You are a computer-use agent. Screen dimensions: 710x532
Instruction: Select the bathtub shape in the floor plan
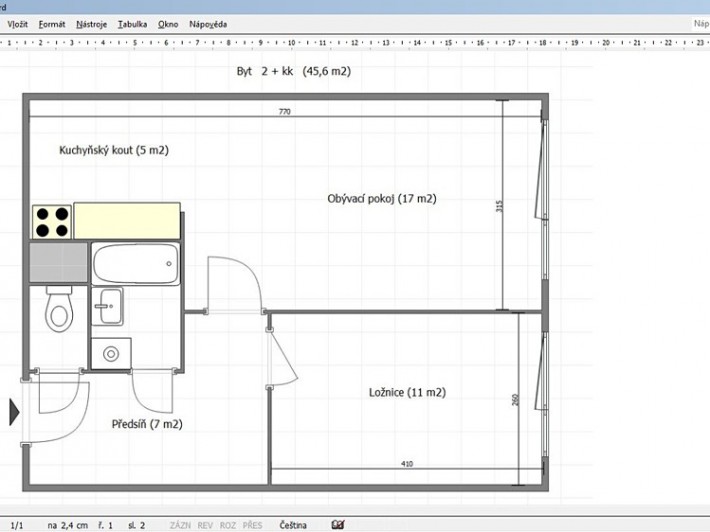tap(136, 265)
